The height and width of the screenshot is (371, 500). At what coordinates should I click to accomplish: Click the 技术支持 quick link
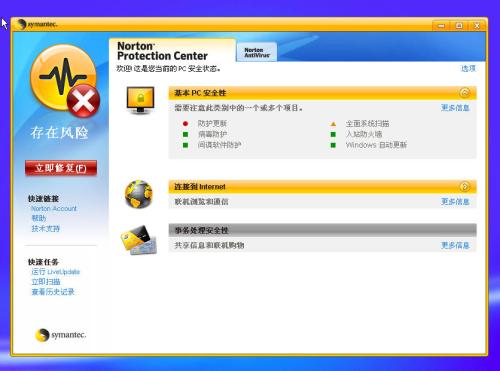(46, 228)
